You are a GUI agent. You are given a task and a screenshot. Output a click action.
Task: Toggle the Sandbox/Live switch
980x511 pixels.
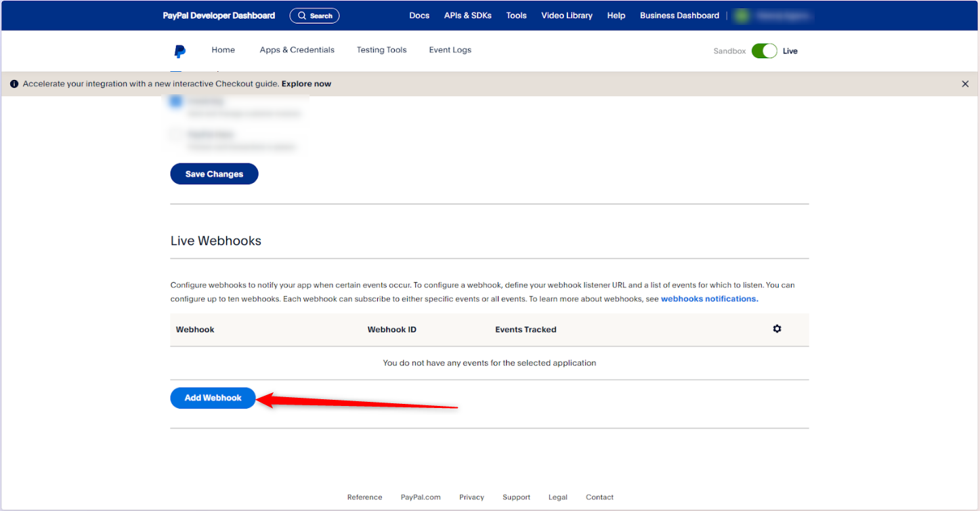click(x=764, y=51)
